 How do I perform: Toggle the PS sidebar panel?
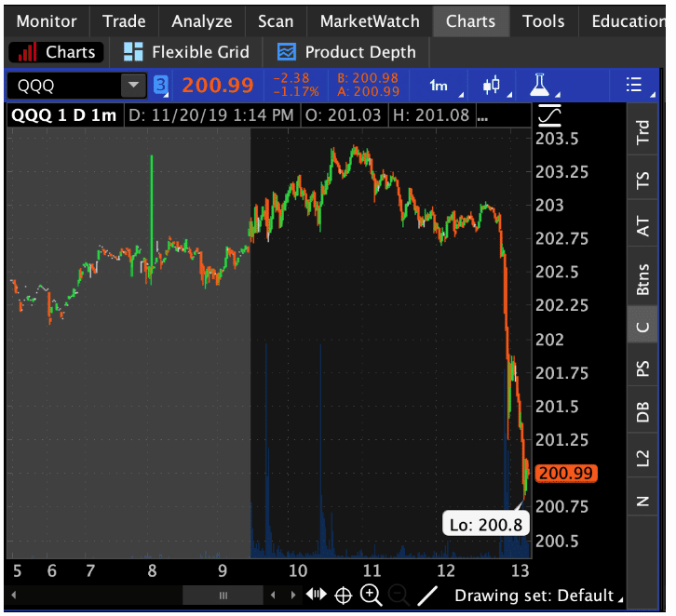642,368
